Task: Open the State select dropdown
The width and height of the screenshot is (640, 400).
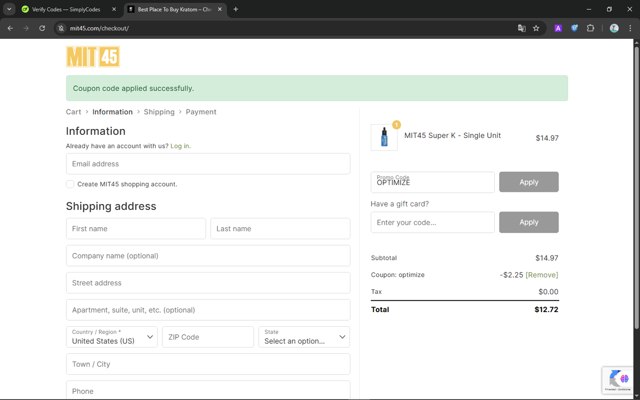Action: tap(304, 337)
